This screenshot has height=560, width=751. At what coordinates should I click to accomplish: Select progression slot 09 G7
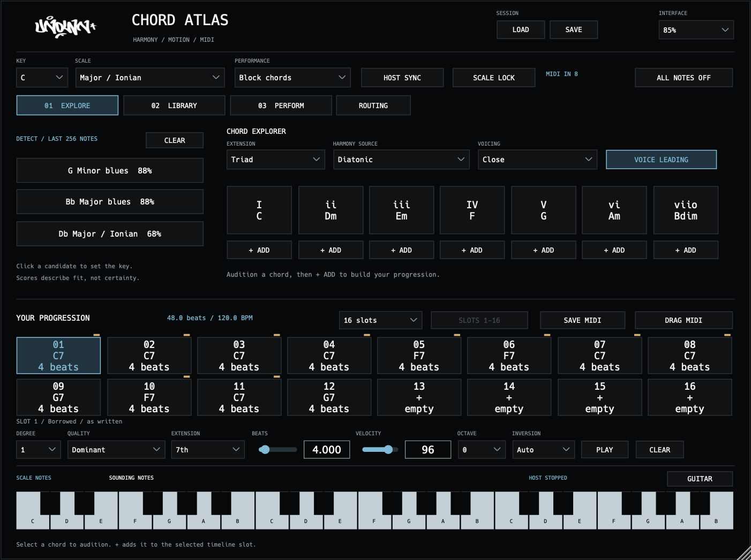coord(58,397)
